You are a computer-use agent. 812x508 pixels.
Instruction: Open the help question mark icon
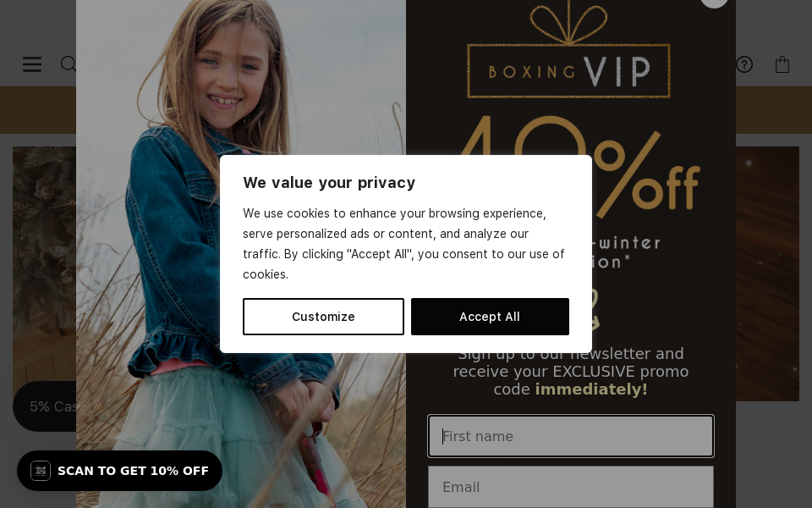[x=744, y=64]
